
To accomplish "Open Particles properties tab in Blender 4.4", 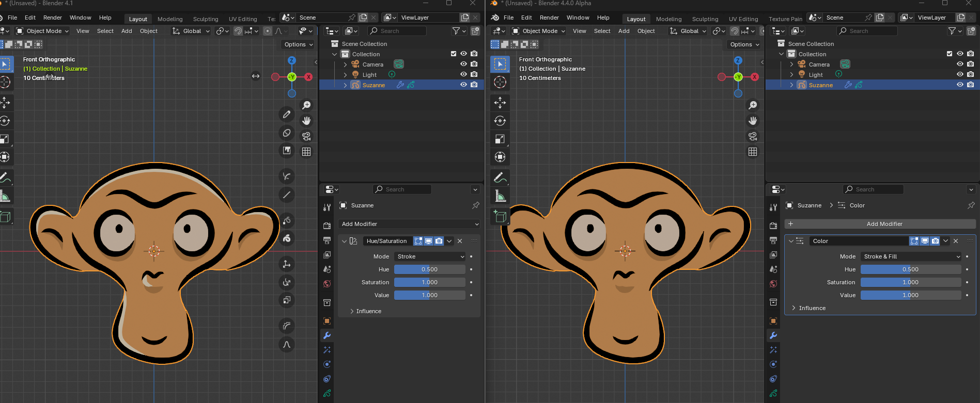I will (x=773, y=350).
